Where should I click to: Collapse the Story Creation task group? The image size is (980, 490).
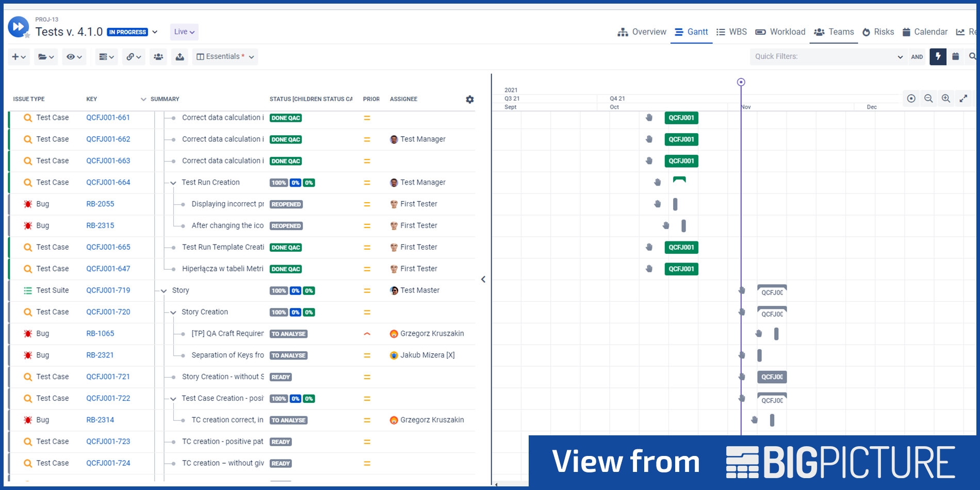174,312
